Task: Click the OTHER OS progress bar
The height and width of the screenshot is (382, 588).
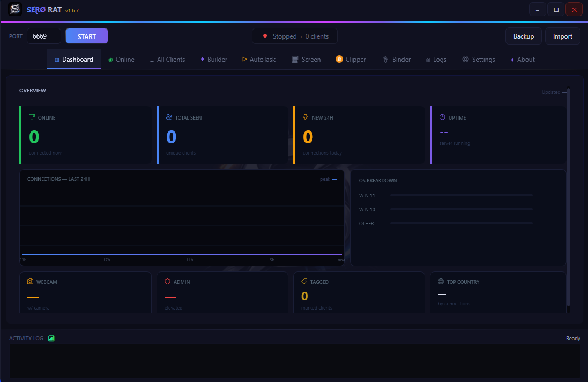Action: pos(462,223)
